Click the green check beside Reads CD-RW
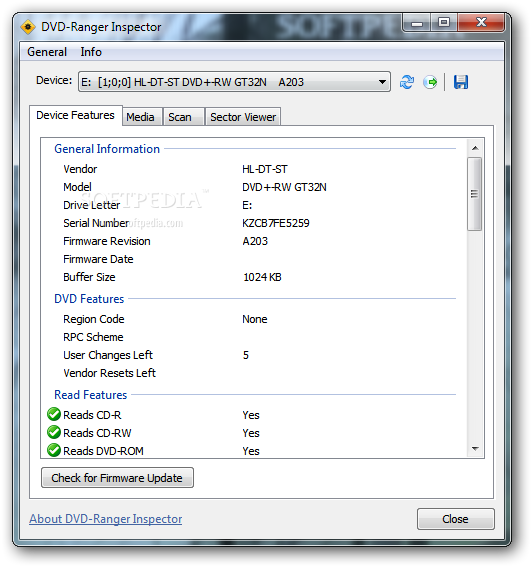This screenshot has height=567, width=532. coord(54,432)
